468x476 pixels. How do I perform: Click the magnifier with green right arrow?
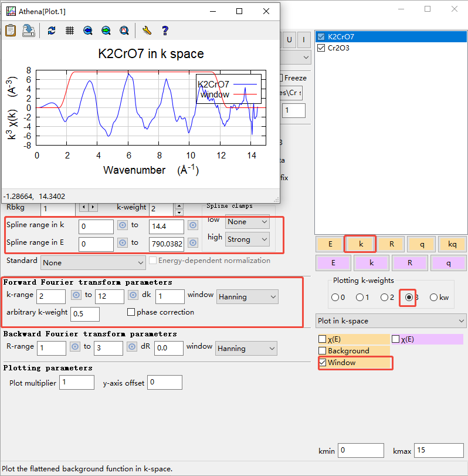tap(106, 31)
